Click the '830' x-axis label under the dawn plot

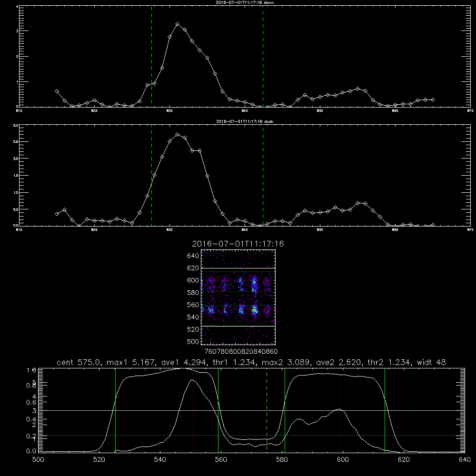[169, 111]
